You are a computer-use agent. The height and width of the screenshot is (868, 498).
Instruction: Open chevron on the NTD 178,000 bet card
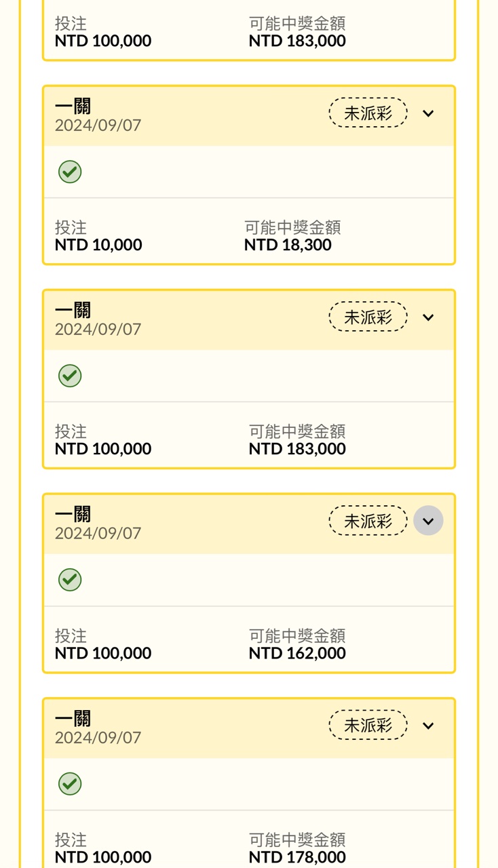428,726
